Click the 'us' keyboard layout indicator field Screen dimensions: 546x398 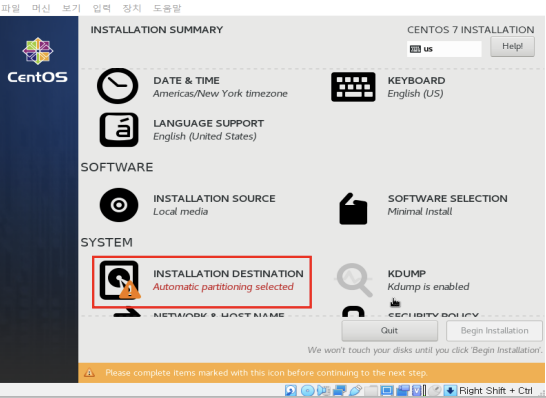point(444,49)
